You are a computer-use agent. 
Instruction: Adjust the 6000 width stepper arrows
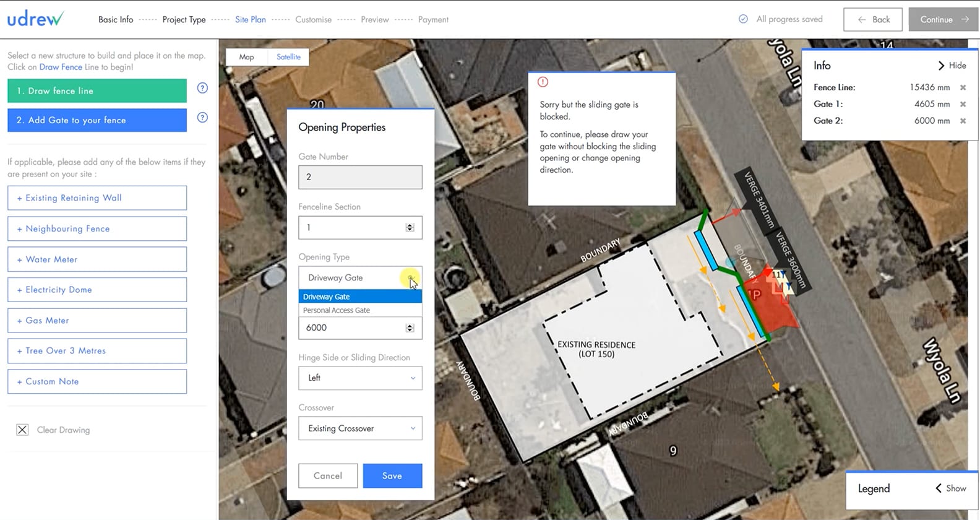tap(410, 328)
